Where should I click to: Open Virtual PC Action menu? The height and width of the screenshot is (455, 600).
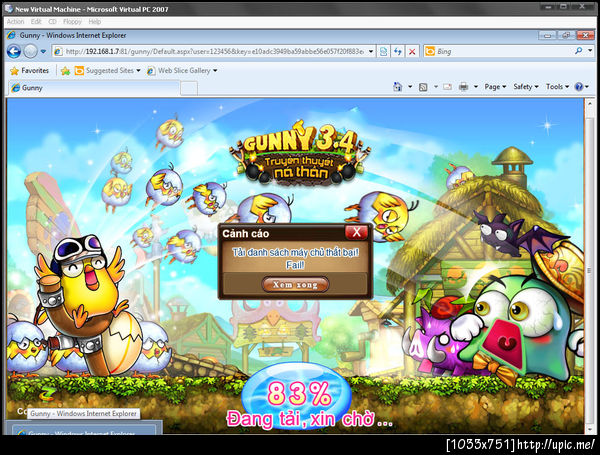pos(15,22)
